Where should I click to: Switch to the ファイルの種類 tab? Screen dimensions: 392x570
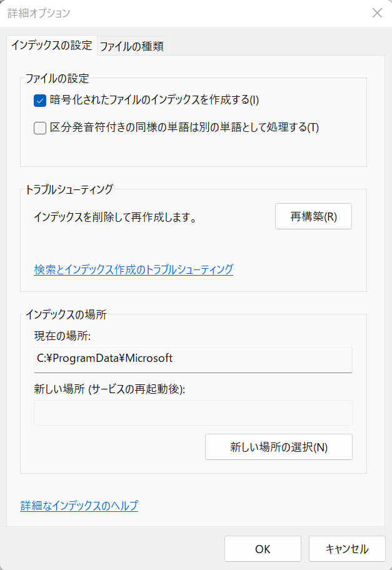132,46
